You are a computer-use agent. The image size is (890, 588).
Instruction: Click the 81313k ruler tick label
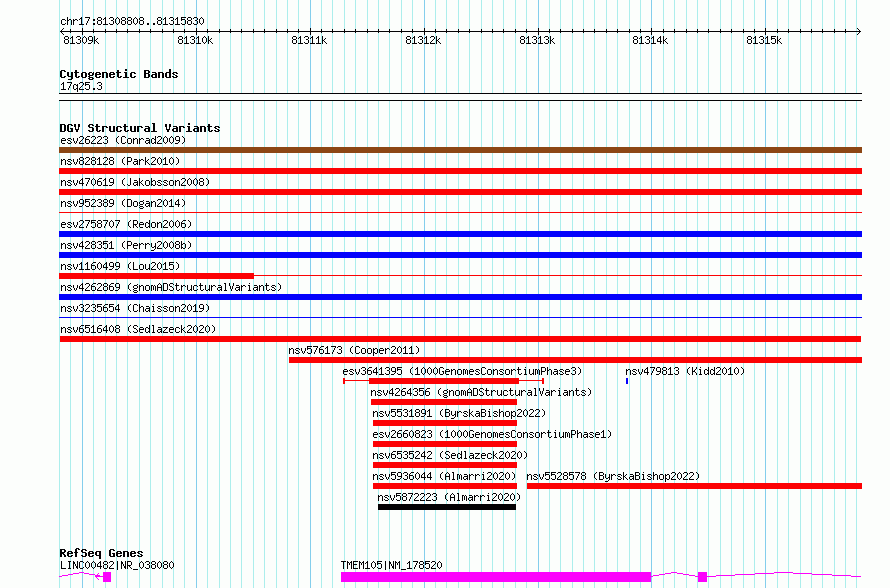[537, 40]
